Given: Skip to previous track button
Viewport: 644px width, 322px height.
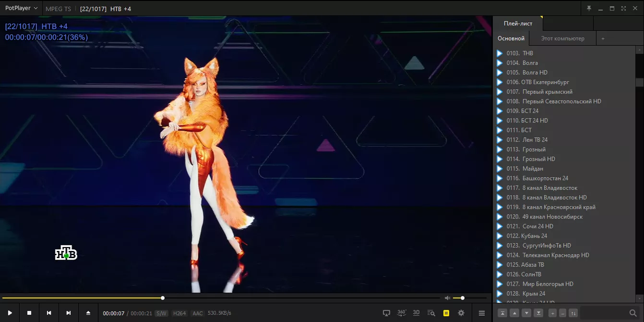Looking at the screenshot, I should pyautogui.click(x=49, y=313).
